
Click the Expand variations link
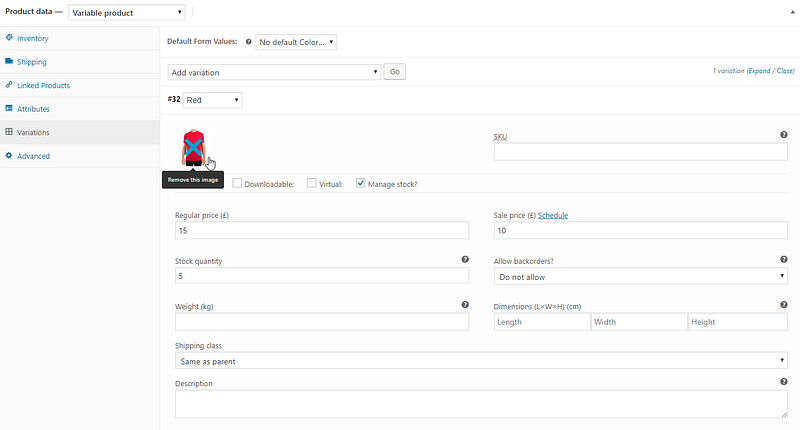tap(759, 71)
